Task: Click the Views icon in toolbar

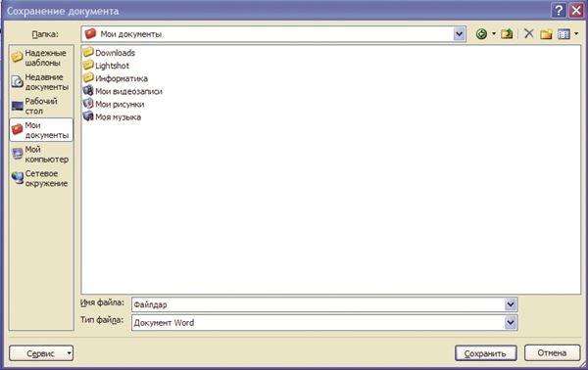Action: coord(563,34)
